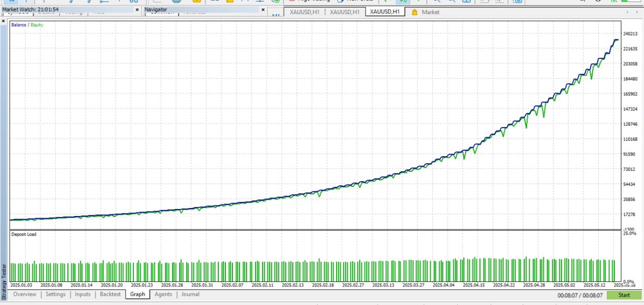Click the Market Watch title bar
644x305 pixels.
click(x=71, y=10)
